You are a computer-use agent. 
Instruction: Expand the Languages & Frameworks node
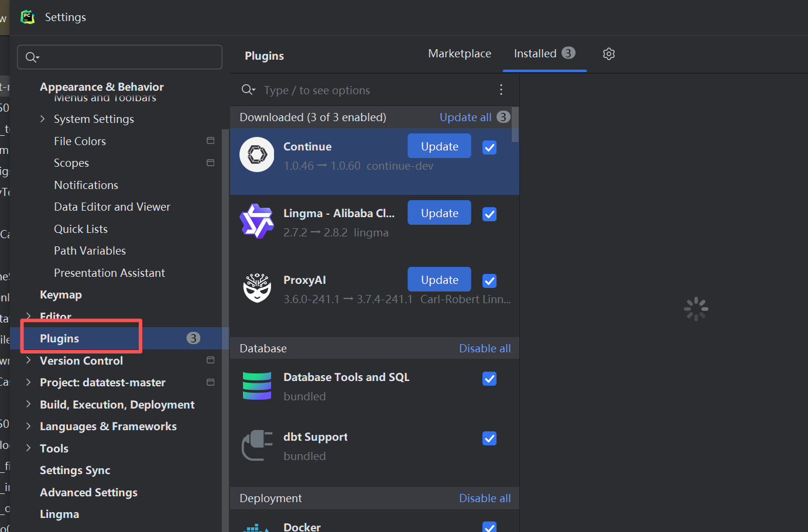coord(28,426)
